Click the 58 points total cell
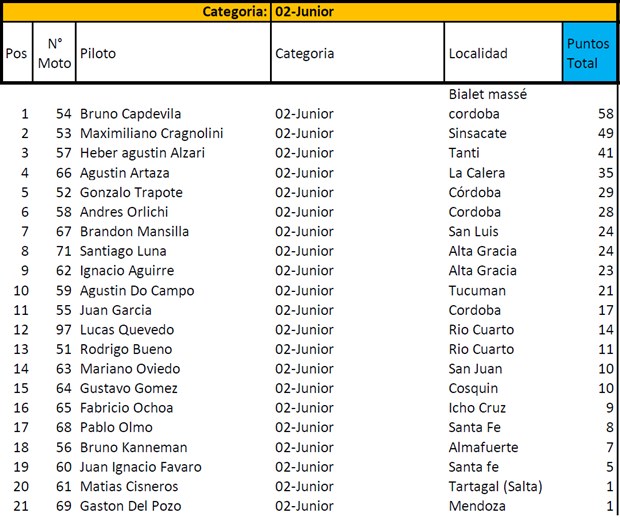 604,113
